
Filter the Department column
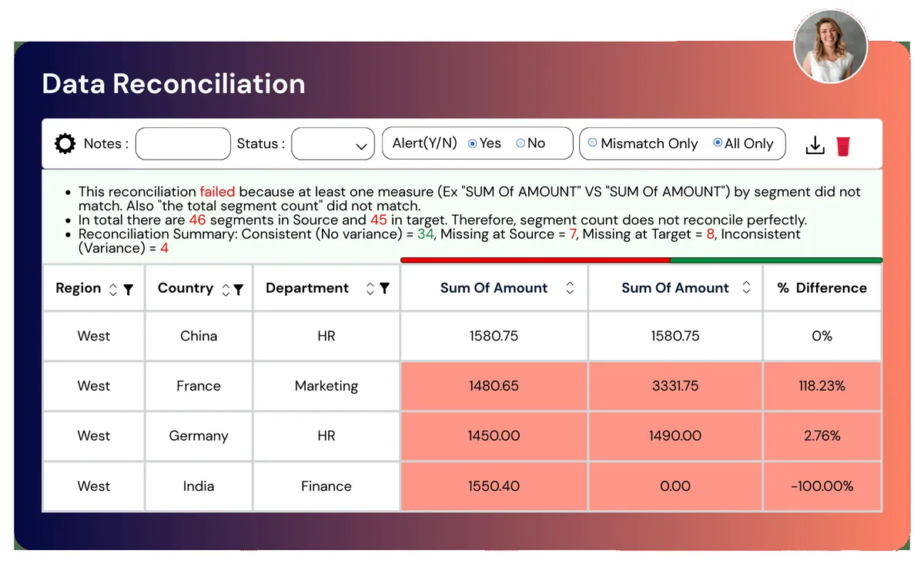pos(384,288)
